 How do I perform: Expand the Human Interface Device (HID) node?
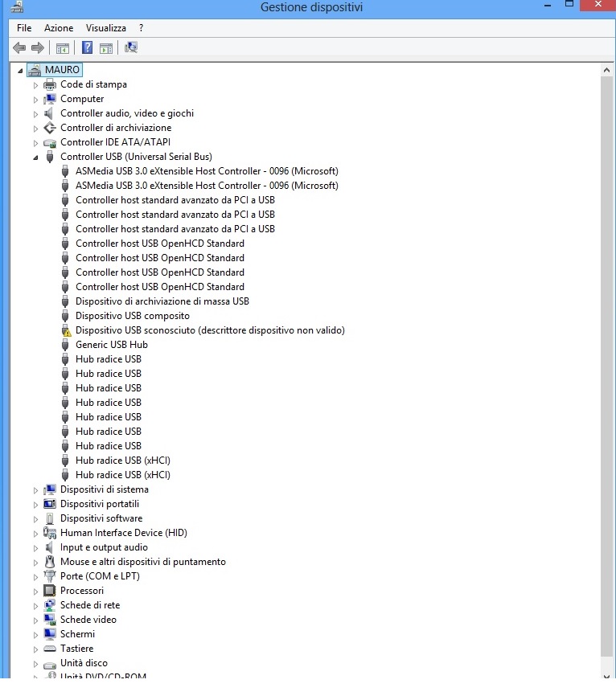click(35, 533)
